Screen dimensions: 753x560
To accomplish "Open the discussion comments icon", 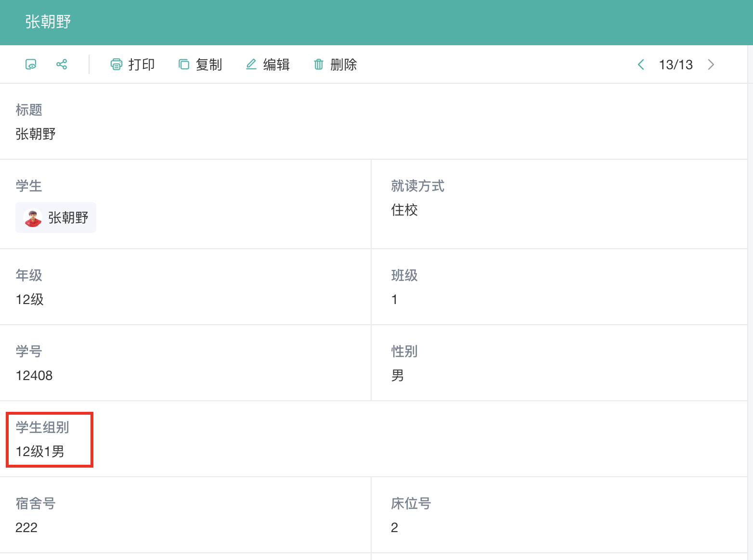I will [31, 64].
